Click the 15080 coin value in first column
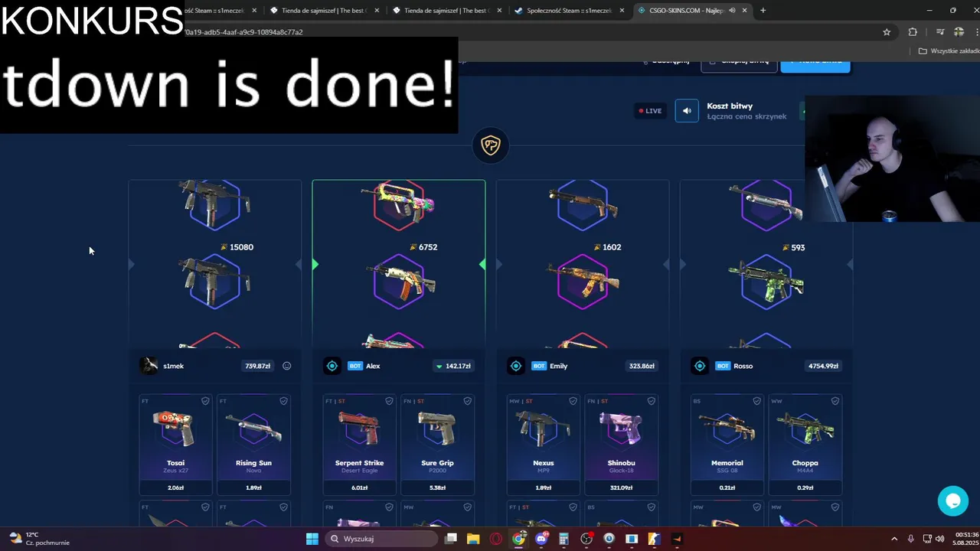Image resolution: width=980 pixels, height=551 pixels. tap(237, 247)
